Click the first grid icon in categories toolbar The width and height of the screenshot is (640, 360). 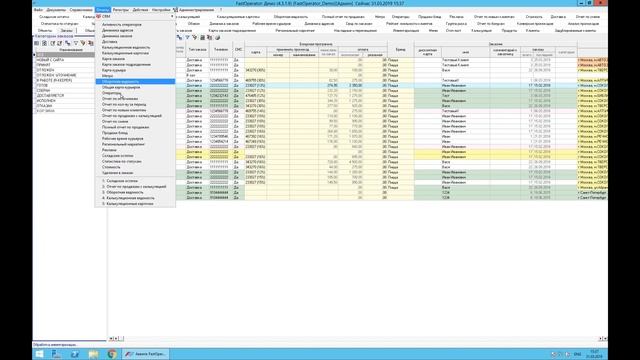[x=37, y=43]
